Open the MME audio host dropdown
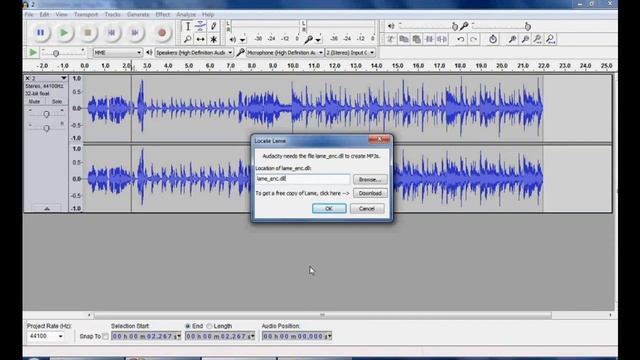Screen dimensions: 640x360 (x=118, y=53)
